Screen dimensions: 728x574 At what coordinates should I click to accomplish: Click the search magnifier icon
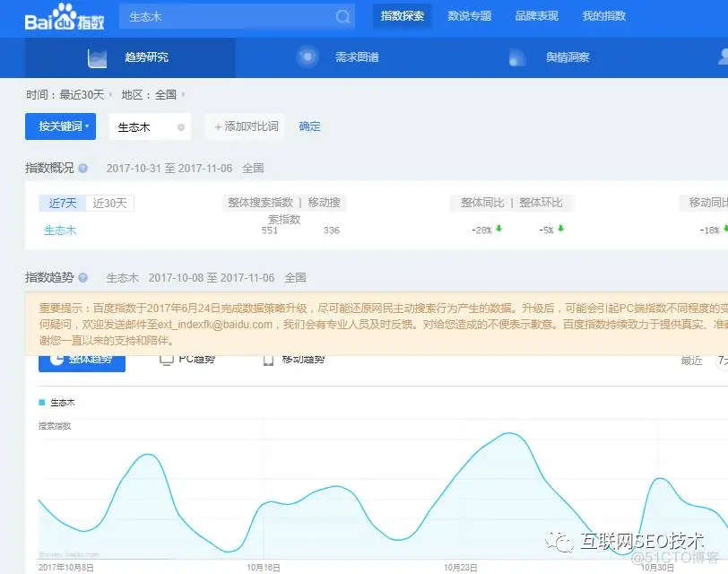342,15
